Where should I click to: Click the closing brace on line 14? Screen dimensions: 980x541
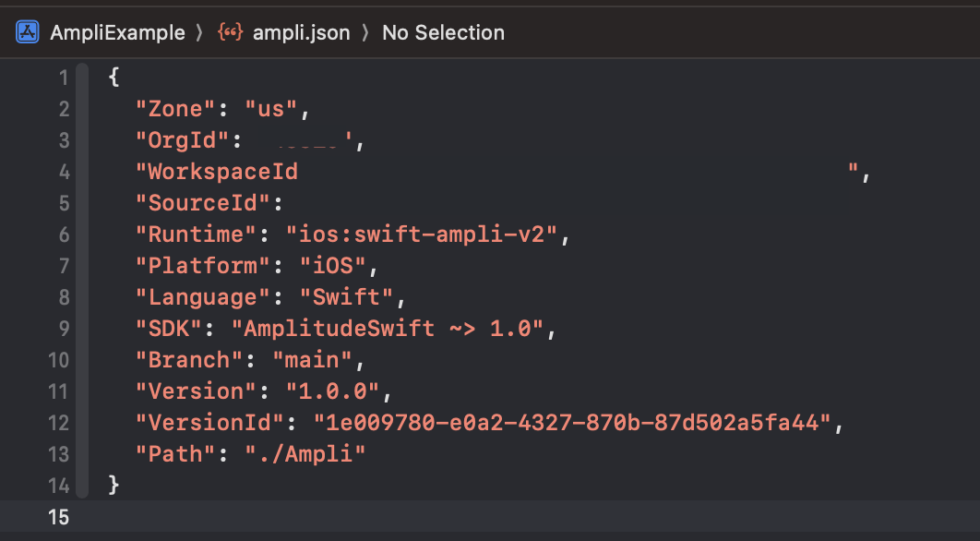coord(114,485)
